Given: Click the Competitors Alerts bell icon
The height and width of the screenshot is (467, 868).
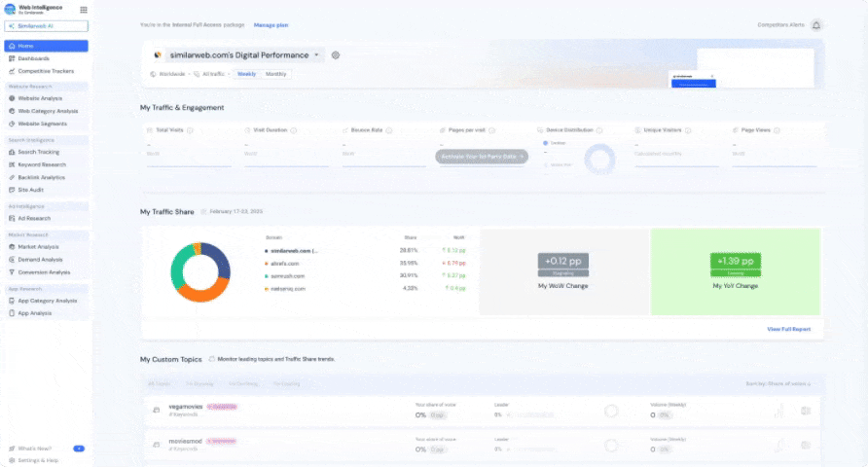Looking at the screenshot, I should (815, 24).
